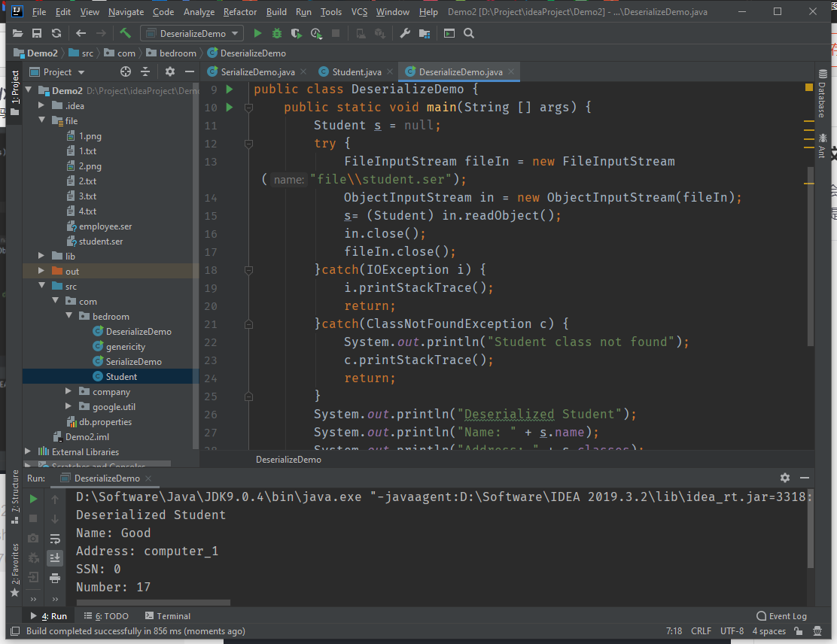Click the Back navigation arrow
This screenshot has width=837, height=644.
[81, 34]
